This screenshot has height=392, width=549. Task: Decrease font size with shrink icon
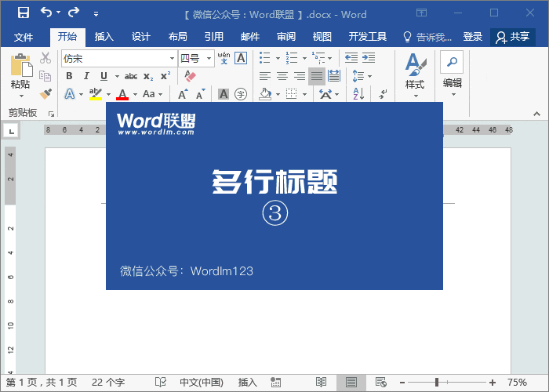coord(200,94)
